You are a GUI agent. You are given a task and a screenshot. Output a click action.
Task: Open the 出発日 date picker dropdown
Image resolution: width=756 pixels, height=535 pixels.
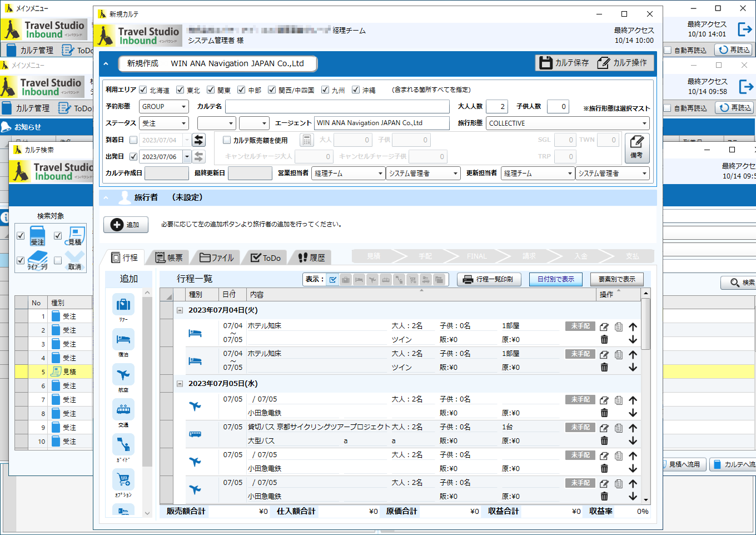click(187, 157)
